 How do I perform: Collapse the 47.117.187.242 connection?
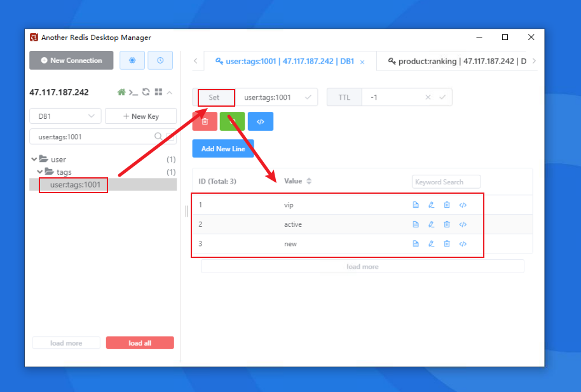tap(169, 92)
